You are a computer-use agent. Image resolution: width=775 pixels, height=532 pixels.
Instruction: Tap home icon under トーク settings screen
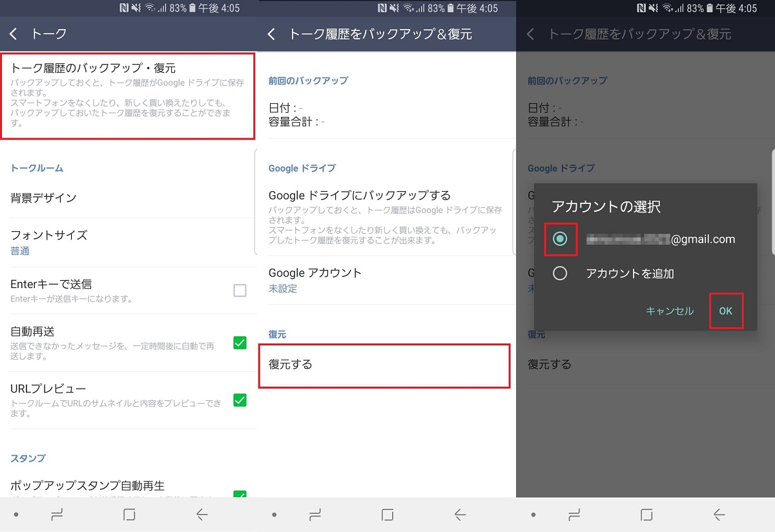click(x=129, y=515)
